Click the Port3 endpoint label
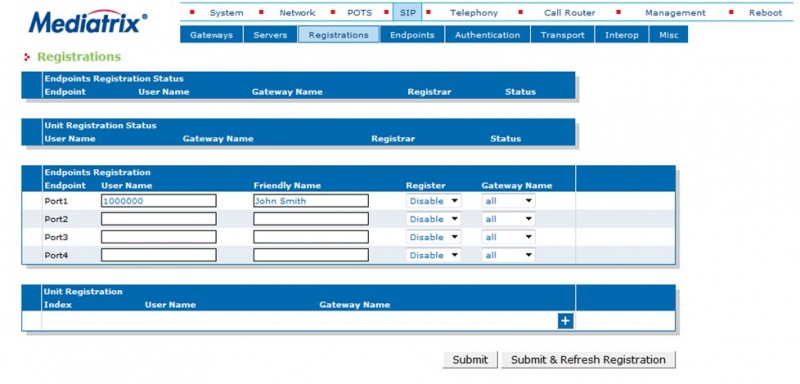This screenshot has width=800, height=384. click(56, 237)
